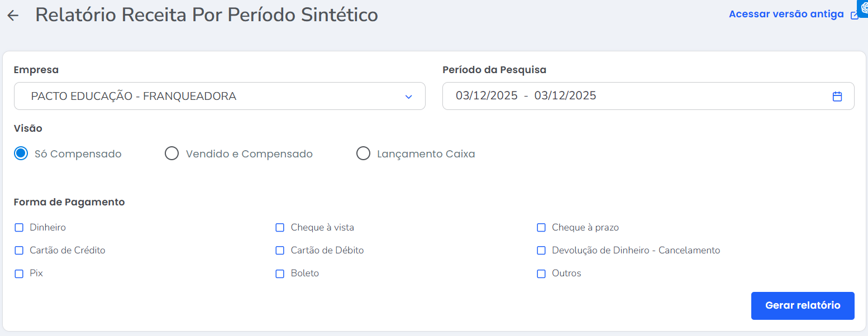
Task: Click the ChatGPT extension icon in corner
Action: click(x=863, y=7)
